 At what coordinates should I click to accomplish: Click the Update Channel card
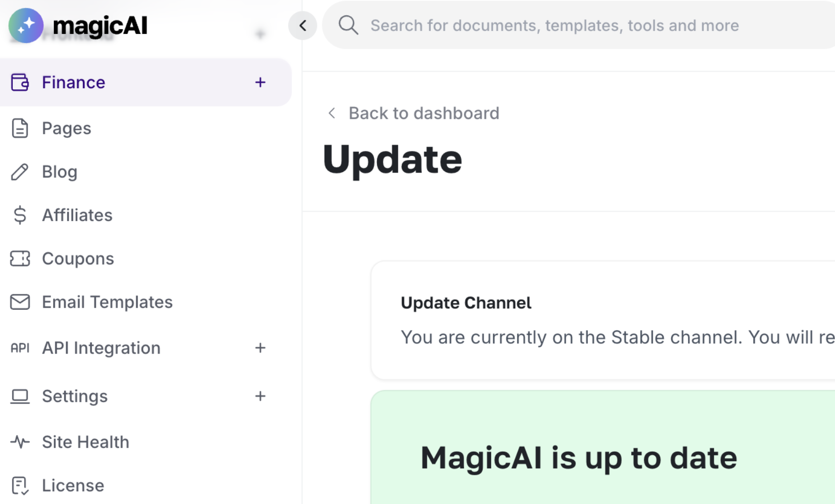pos(603,321)
